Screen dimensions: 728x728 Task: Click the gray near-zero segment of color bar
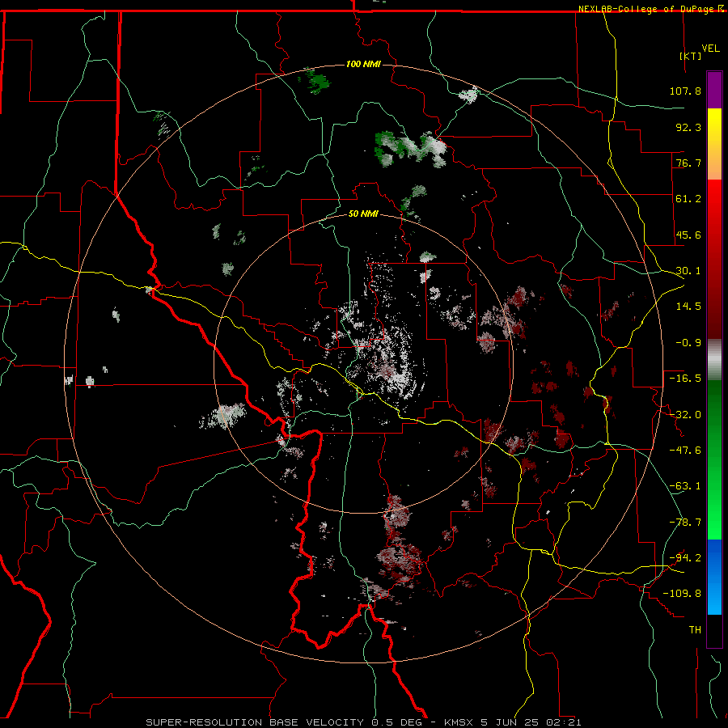click(x=714, y=360)
